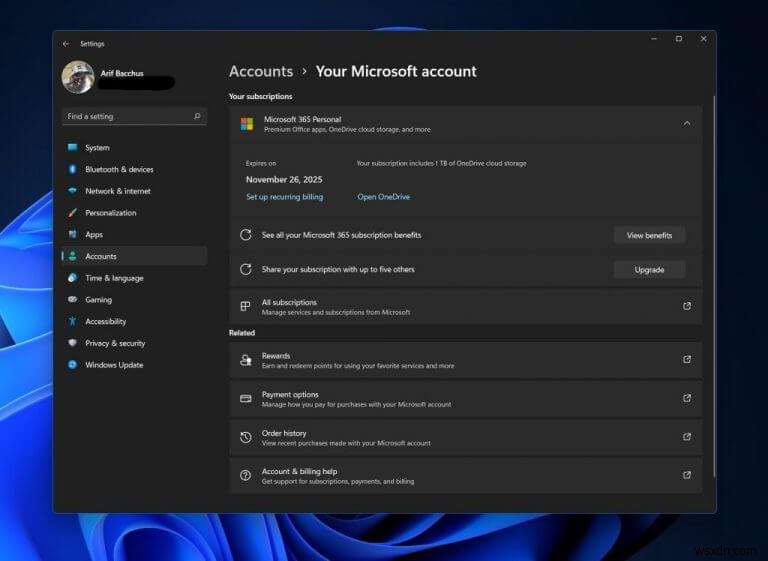Open the System settings category
This screenshot has height=561, width=768.
134,147
